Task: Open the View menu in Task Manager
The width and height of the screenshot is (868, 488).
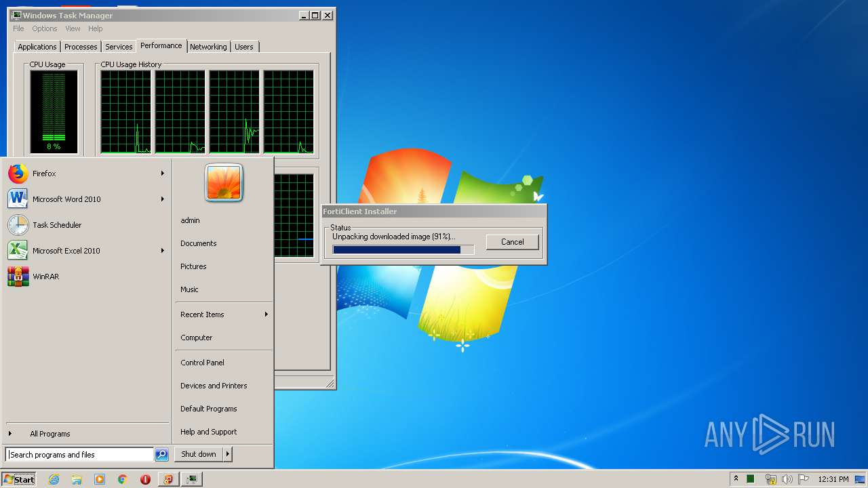Action: pyautogui.click(x=73, y=28)
